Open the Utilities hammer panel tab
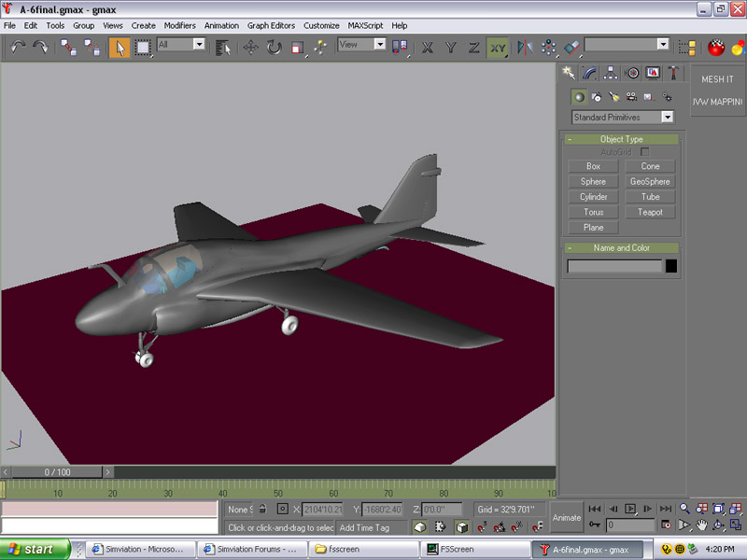The height and width of the screenshot is (560, 747). pyautogui.click(x=673, y=73)
